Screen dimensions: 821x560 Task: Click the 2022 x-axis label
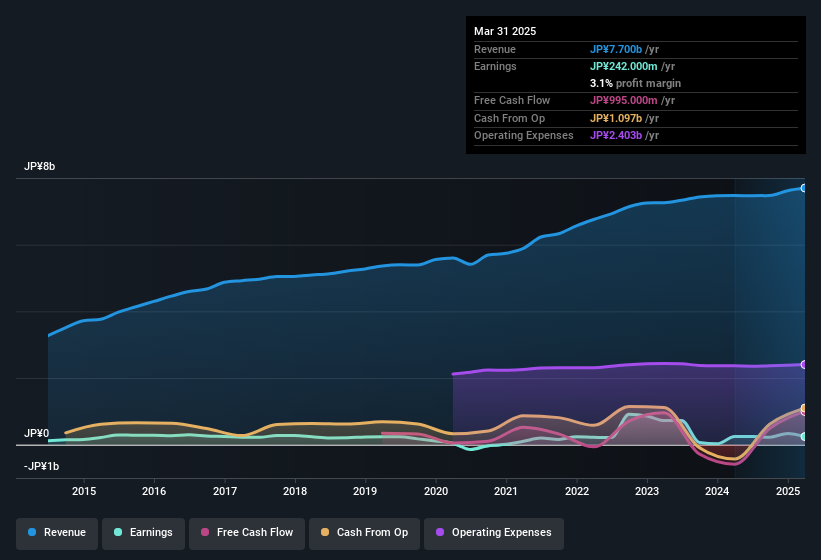[576, 491]
